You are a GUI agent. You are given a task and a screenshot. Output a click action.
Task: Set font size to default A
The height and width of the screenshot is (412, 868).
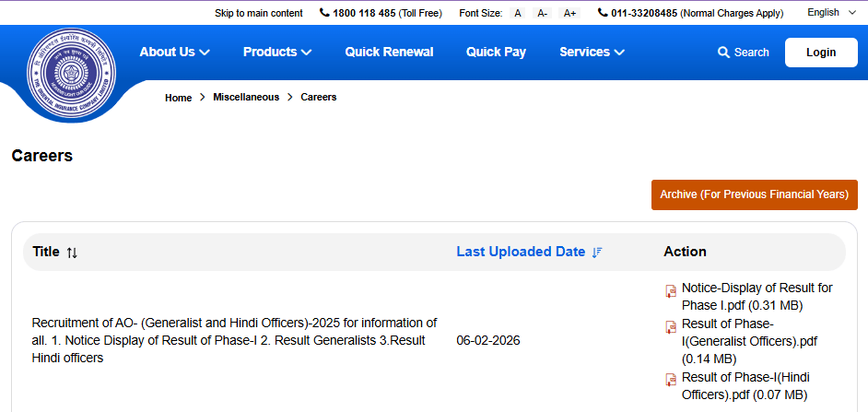(518, 13)
